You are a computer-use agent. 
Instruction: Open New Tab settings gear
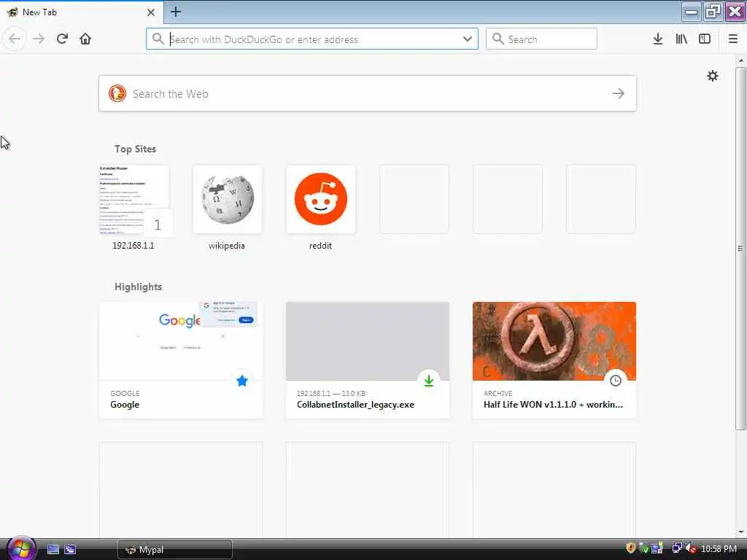pos(712,76)
